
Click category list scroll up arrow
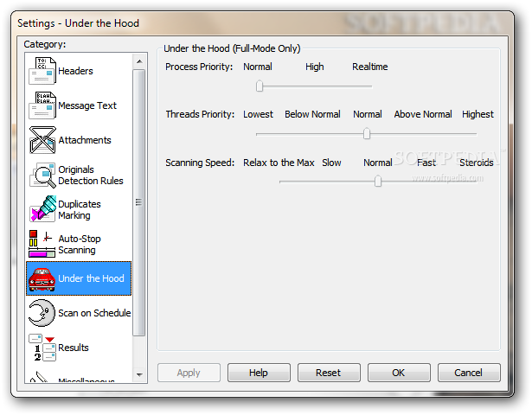coord(139,61)
